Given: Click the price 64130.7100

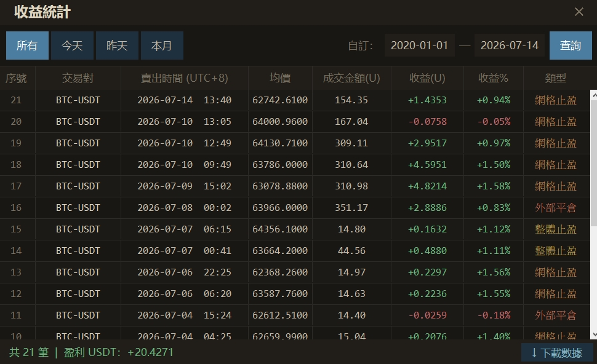Looking at the screenshot, I should (280, 143).
